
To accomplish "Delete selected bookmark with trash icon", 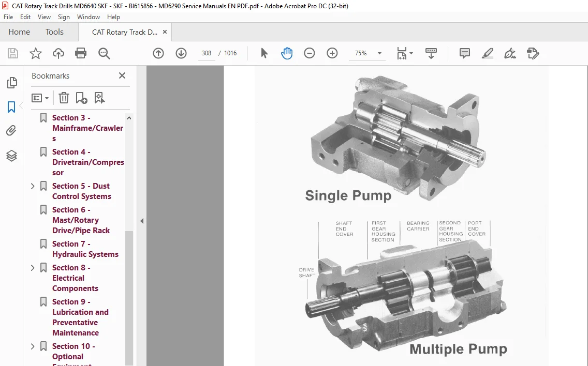I will [x=64, y=98].
